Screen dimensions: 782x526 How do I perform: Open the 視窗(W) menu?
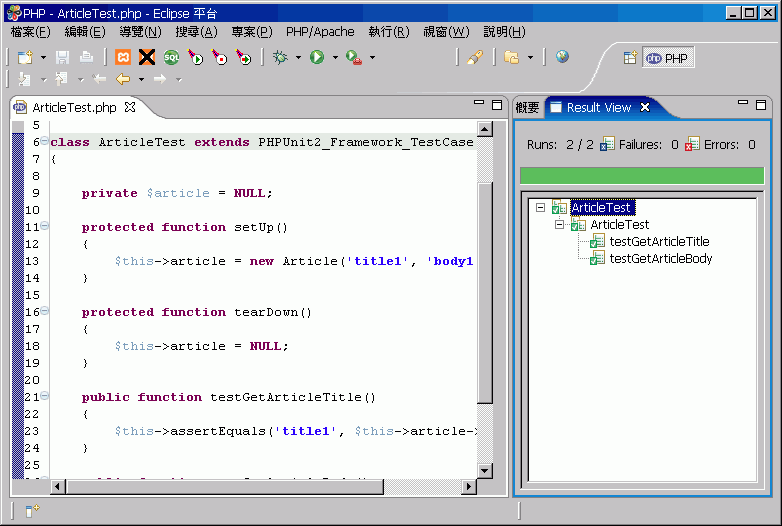click(446, 32)
